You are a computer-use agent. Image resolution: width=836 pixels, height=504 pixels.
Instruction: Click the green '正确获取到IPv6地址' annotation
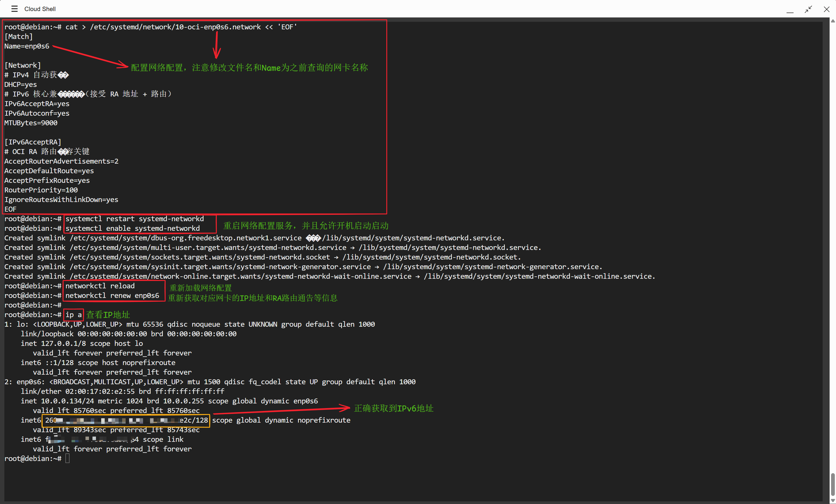tap(393, 408)
